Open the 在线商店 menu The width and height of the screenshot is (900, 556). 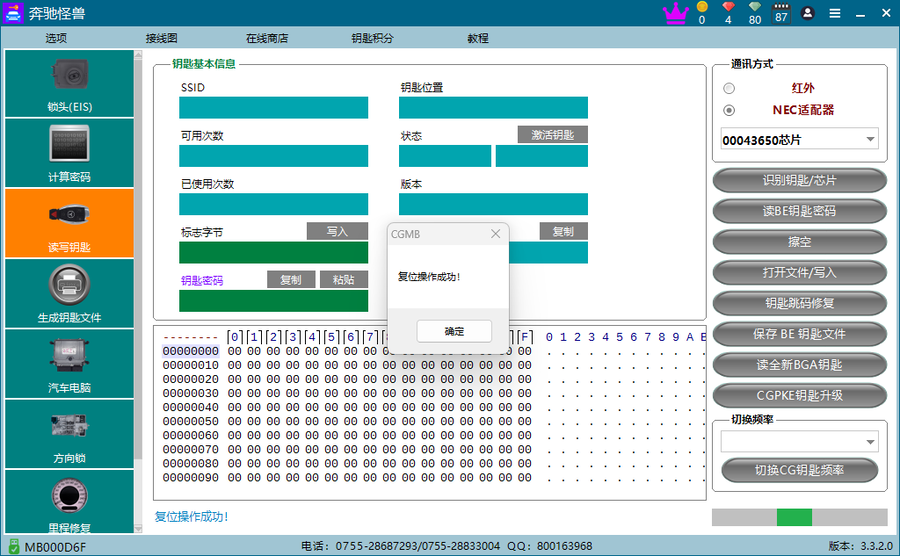tap(267, 38)
